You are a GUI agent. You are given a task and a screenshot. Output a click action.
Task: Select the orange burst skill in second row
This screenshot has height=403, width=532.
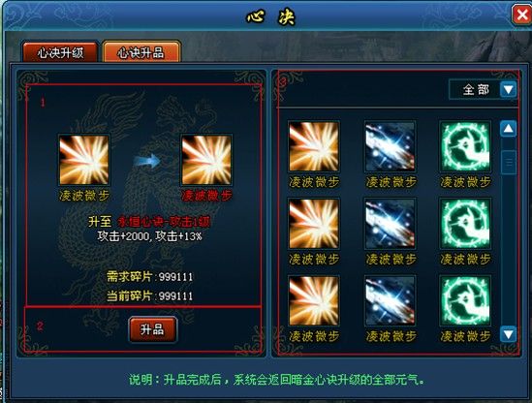(x=314, y=224)
